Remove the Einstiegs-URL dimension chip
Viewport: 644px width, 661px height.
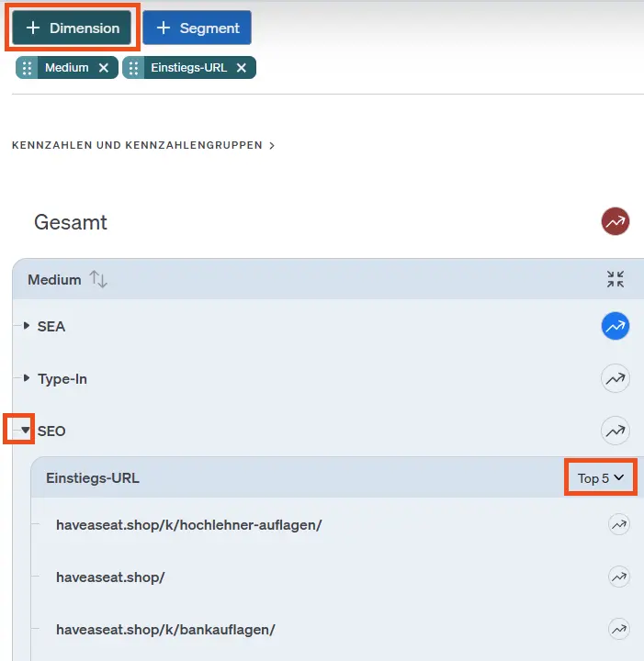[242, 68]
